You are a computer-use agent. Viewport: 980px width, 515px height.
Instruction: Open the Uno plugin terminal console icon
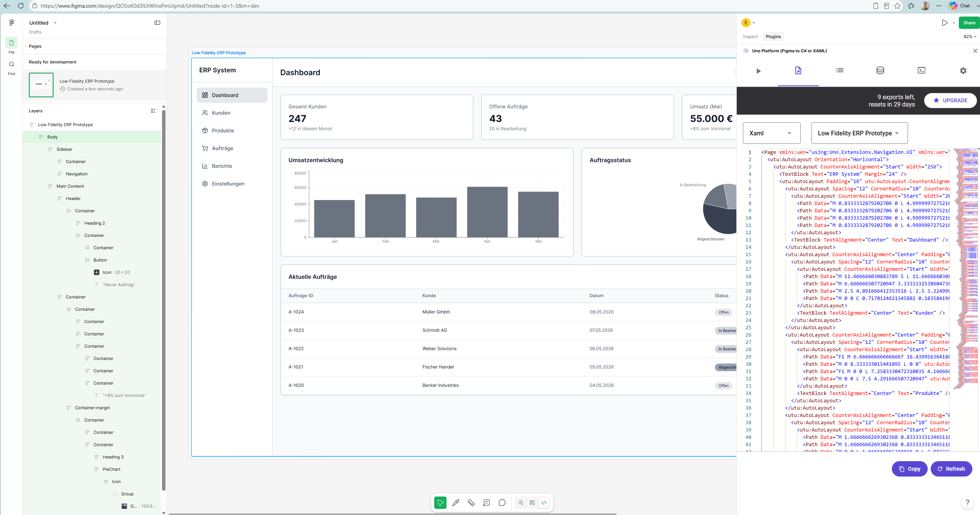coord(921,70)
